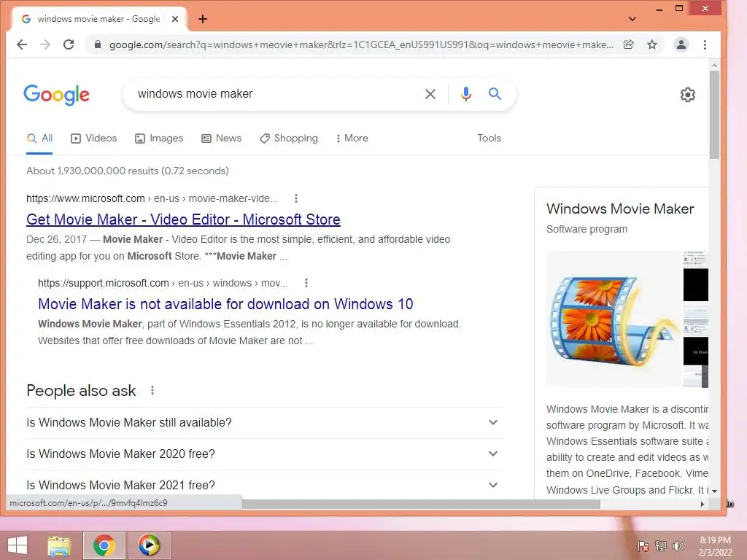
Task: Open Action Center flag tray icon
Action: point(643,546)
